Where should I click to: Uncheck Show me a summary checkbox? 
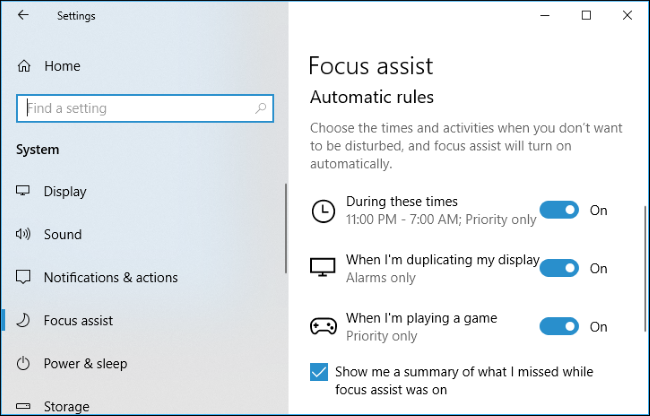click(319, 372)
